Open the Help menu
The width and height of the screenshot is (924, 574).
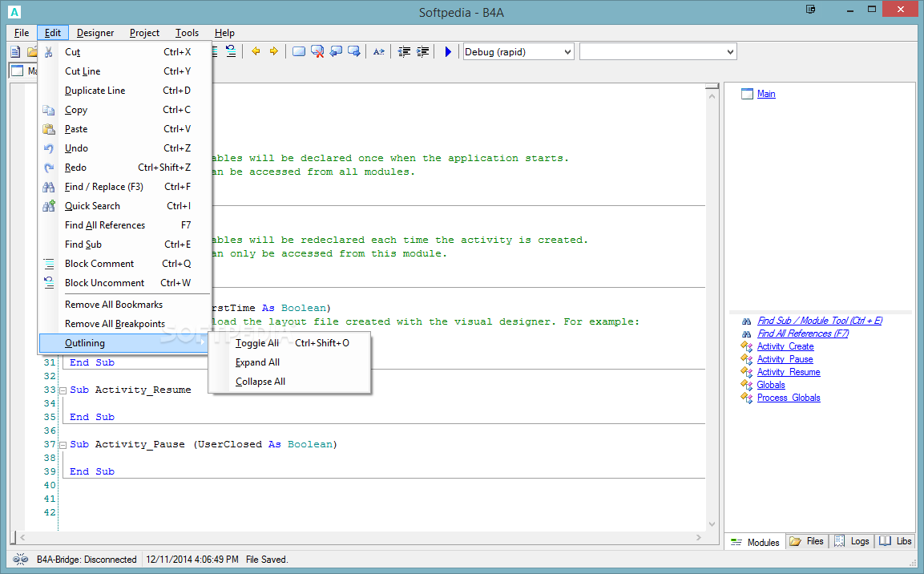click(x=224, y=33)
